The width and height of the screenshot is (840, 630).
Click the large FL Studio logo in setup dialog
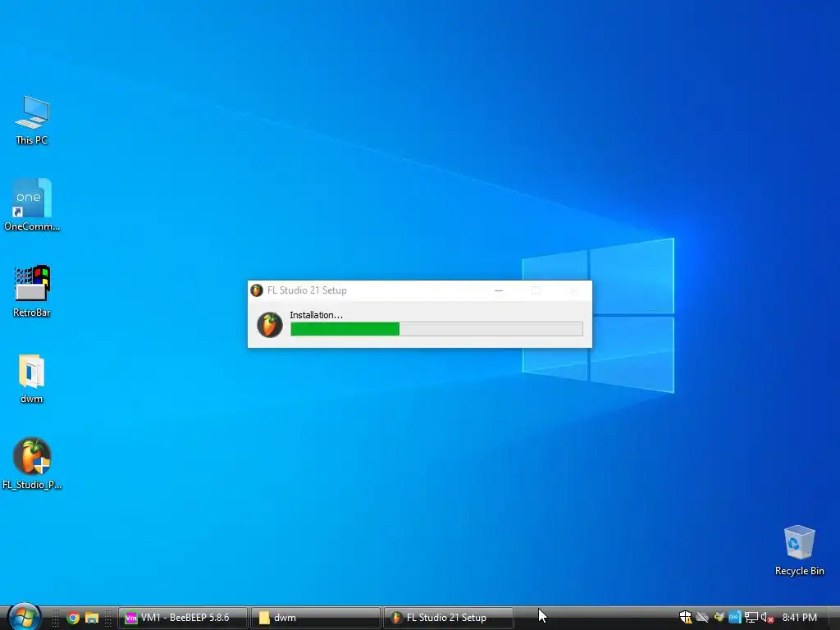pyautogui.click(x=269, y=325)
